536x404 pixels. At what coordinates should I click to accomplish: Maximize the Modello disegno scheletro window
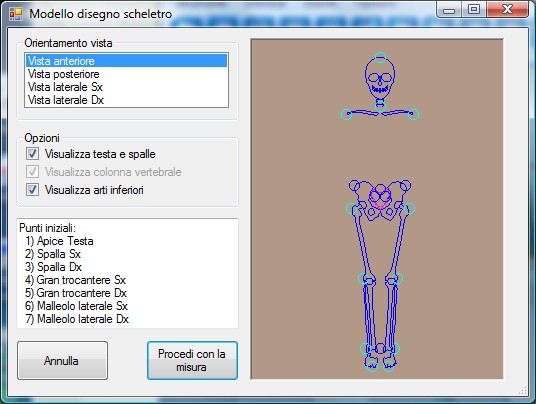[x=474, y=9]
